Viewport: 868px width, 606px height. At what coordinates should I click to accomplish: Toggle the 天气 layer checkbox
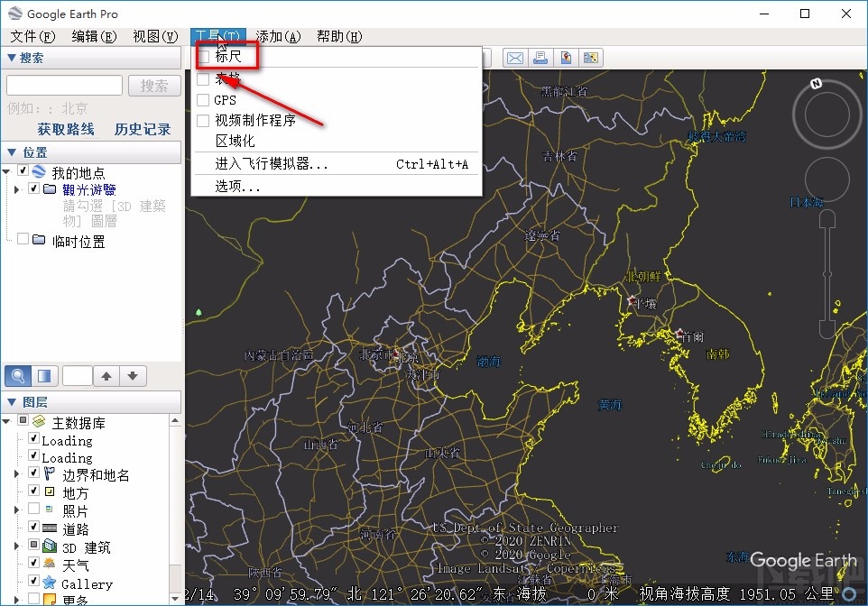(x=33, y=563)
